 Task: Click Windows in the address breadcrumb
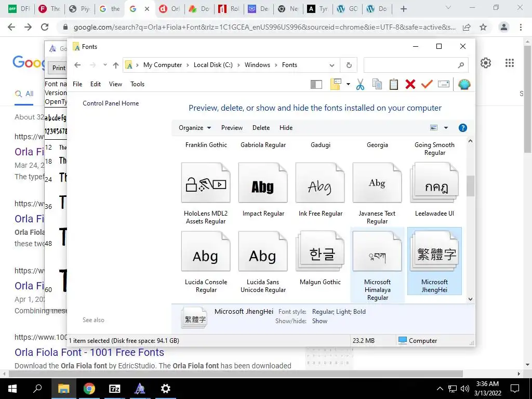click(x=257, y=65)
